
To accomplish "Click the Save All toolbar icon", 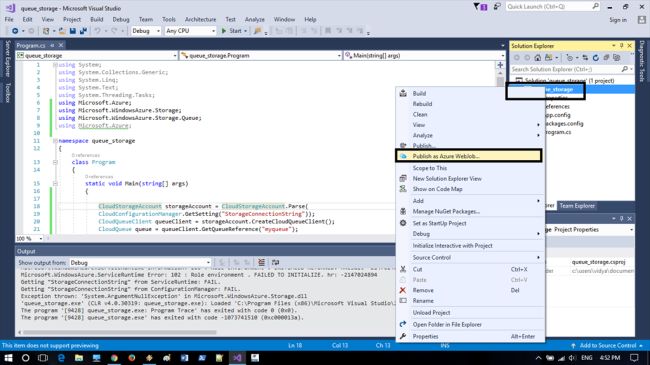I will point(83,31).
